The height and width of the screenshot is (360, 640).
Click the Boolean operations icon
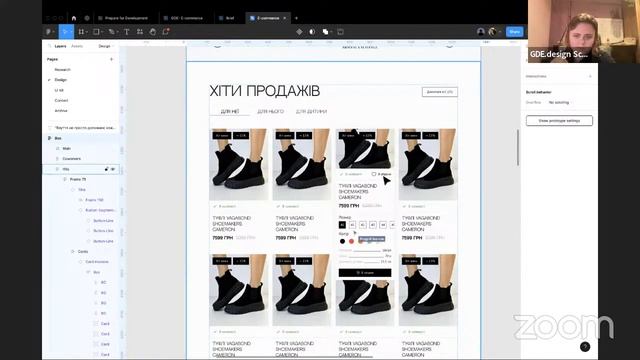pyautogui.click(x=325, y=31)
